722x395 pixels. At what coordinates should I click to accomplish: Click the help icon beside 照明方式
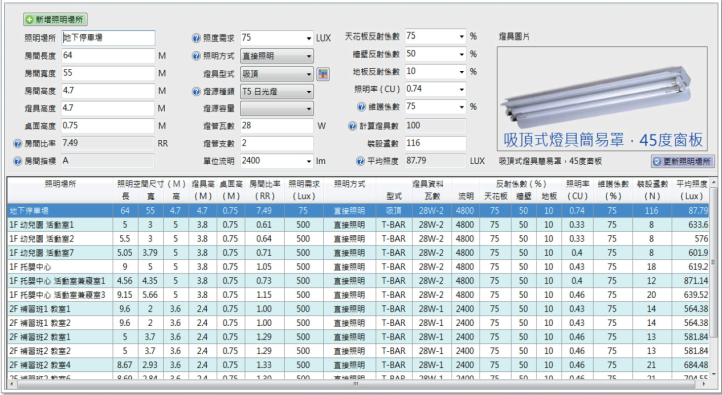[196, 56]
